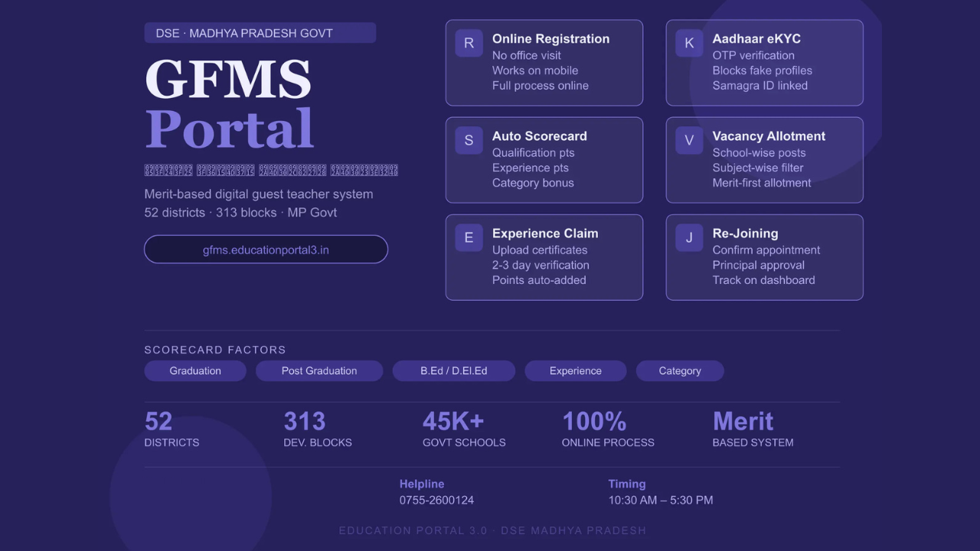This screenshot has width=980, height=551.
Task: Click the ONLINE PROCESS label
Action: tap(608, 442)
